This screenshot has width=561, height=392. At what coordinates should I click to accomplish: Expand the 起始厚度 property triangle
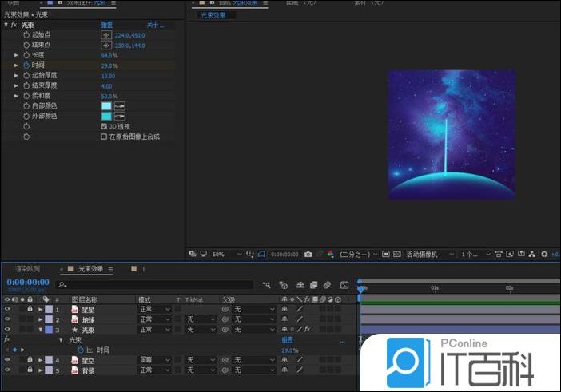tap(16, 76)
